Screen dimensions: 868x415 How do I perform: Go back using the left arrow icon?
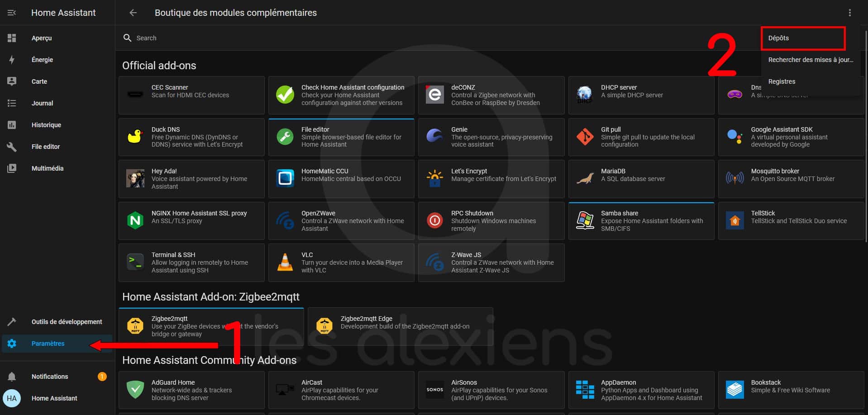tap(133, 13)
